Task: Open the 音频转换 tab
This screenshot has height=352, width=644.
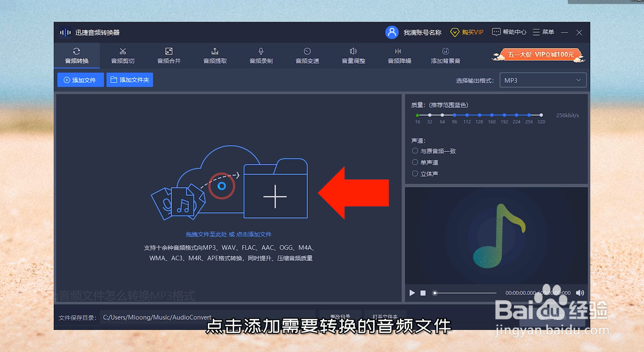Action: click(77, 56)
